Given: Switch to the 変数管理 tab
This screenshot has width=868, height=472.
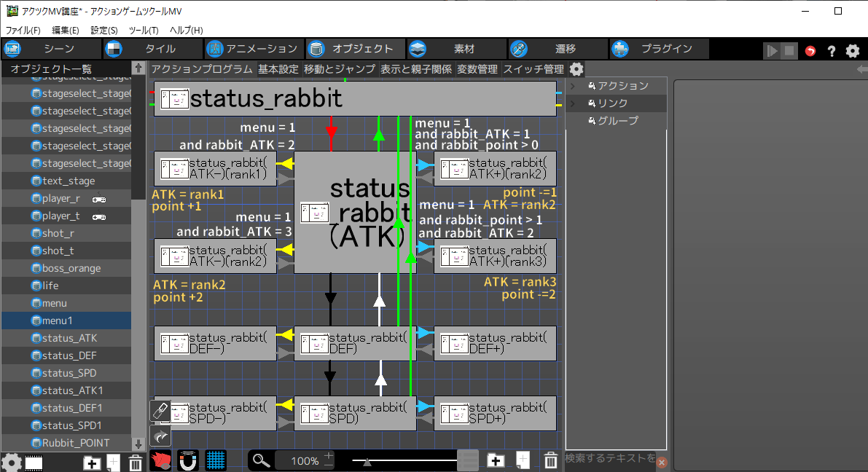Looking at the screenshot, I should click(x=477, y=69).
